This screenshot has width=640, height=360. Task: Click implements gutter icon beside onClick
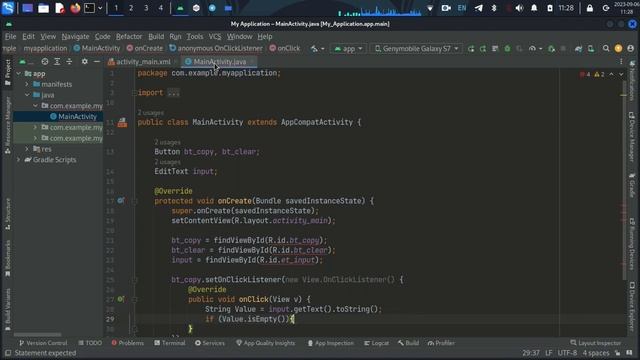pyautogui.click(x=121, y=299)
